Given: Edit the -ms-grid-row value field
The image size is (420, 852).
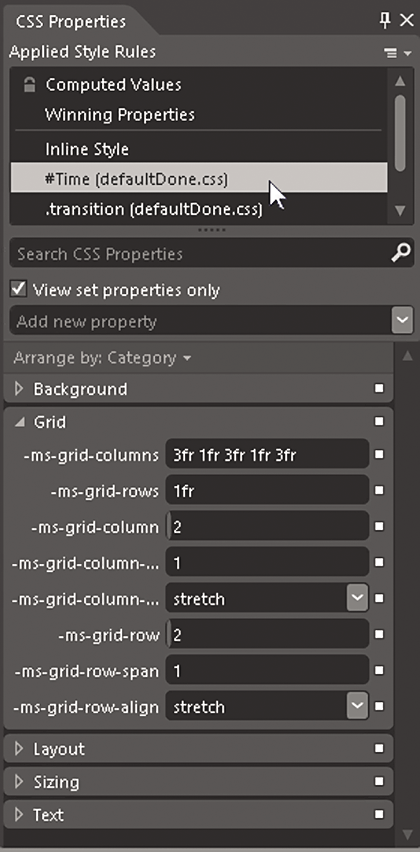Looking at the screenshot, I should coord(267,634).
